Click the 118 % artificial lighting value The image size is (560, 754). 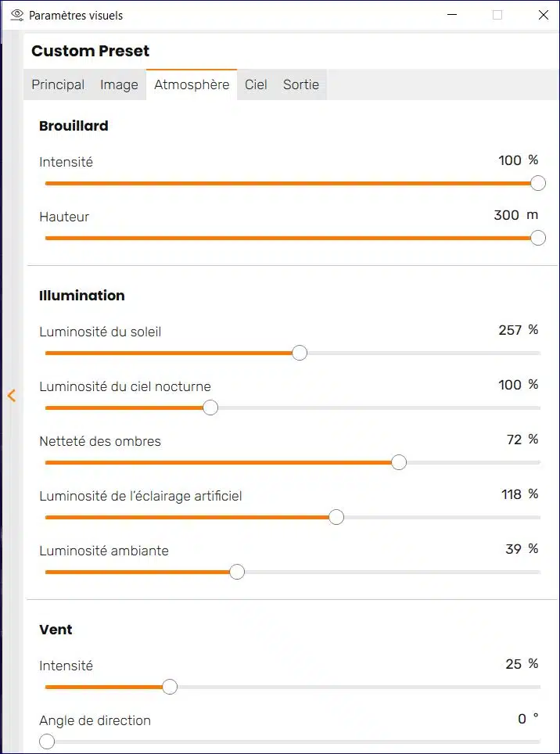coord(519,494)
